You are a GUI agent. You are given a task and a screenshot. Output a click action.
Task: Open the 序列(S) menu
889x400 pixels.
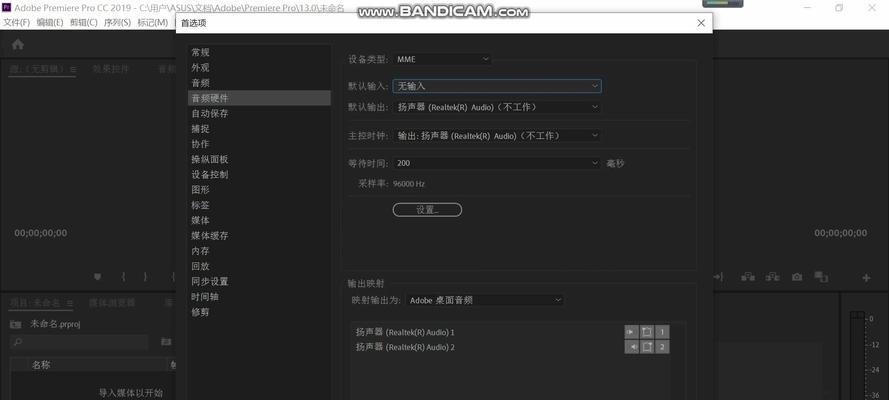coord(117,23)
